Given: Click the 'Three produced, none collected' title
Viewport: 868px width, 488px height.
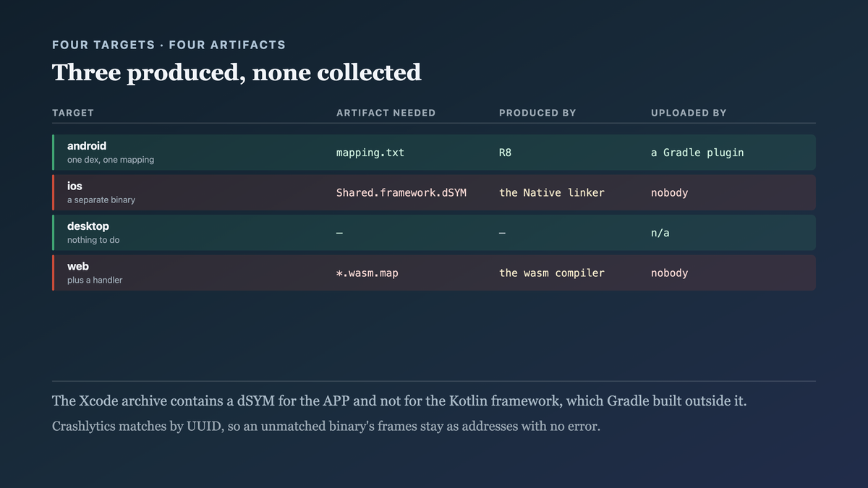Looking at the screenshot, I should [237, 73].
